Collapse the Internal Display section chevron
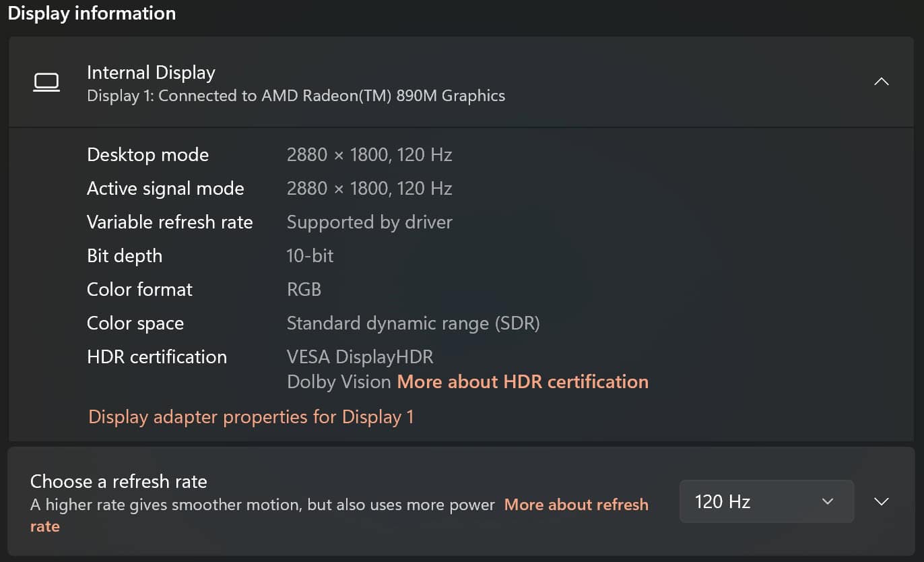The width and height of the screenshot is (924, 562). [x=881, y=82]
